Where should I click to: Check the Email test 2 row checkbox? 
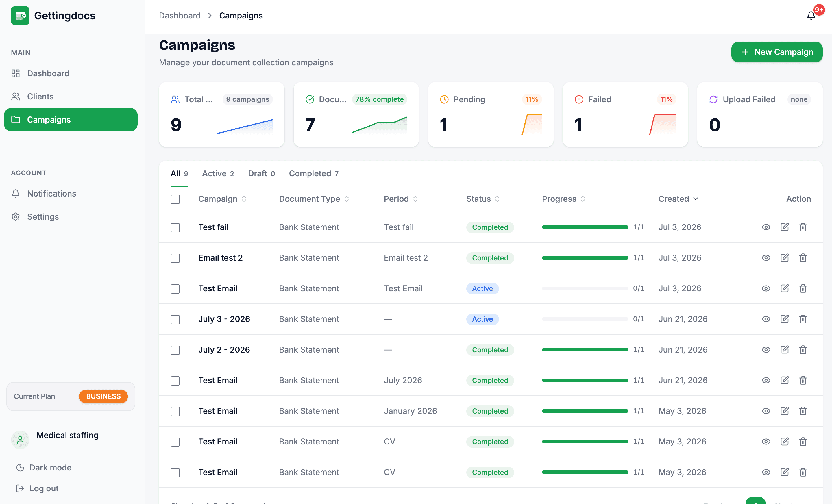pyautogui.click(x=175, y=258)
